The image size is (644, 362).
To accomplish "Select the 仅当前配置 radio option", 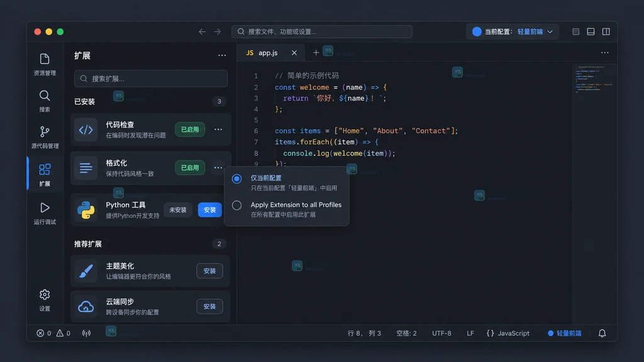I will coord(236,178).
